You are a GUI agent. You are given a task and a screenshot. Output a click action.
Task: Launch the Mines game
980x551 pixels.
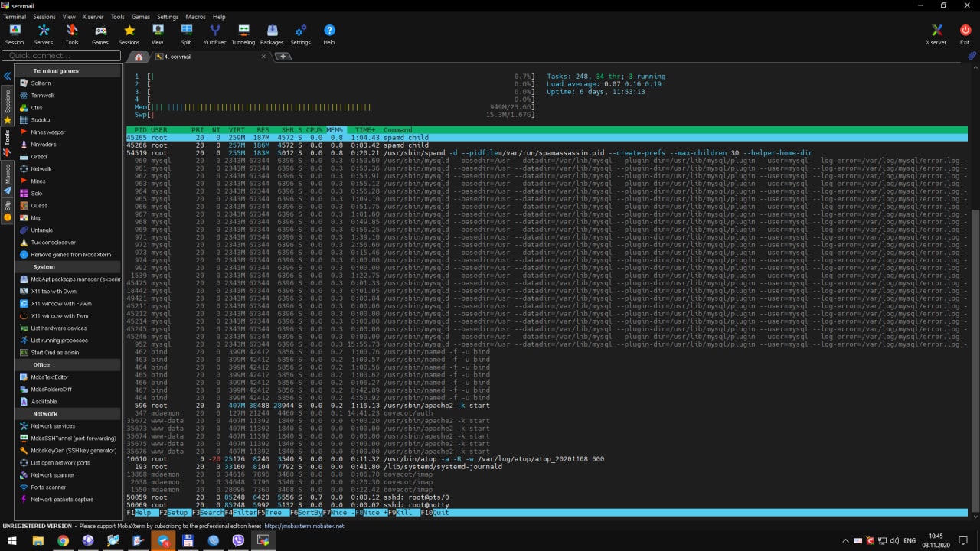[x=38, y=181]
